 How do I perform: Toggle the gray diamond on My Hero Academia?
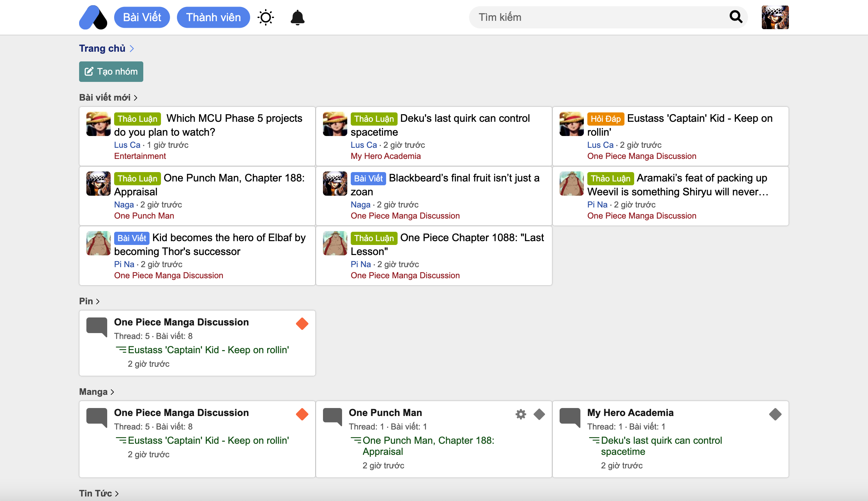775,414
